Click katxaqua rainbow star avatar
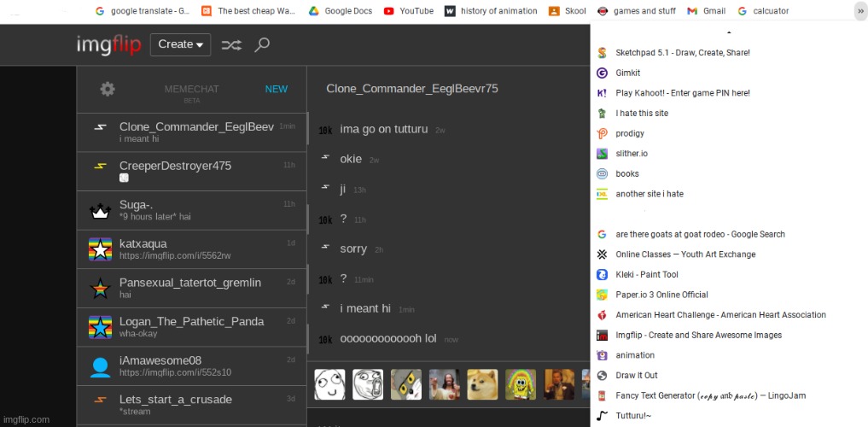The image size is (868, 427). tap(100, 249)
